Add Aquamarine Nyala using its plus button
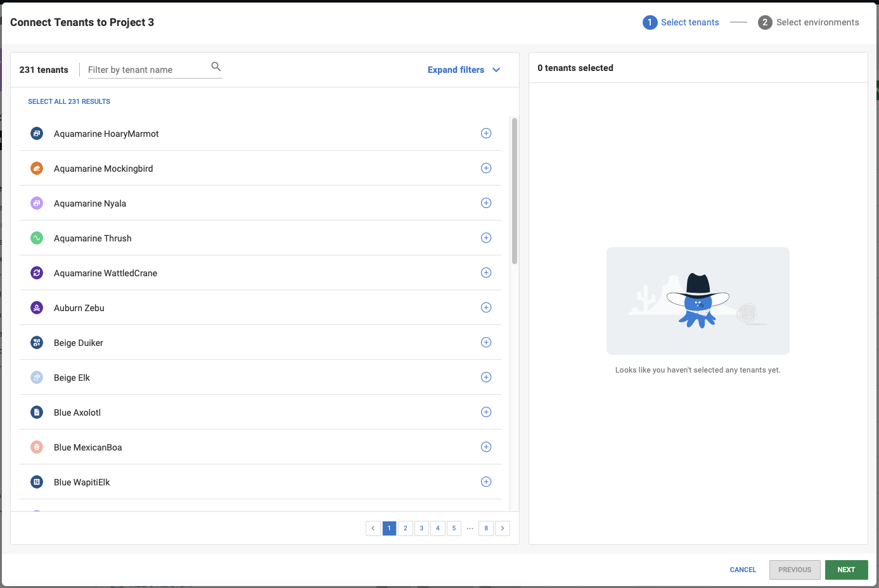The width and height of the screenshot is (879, 588). (x=486, y=203)
